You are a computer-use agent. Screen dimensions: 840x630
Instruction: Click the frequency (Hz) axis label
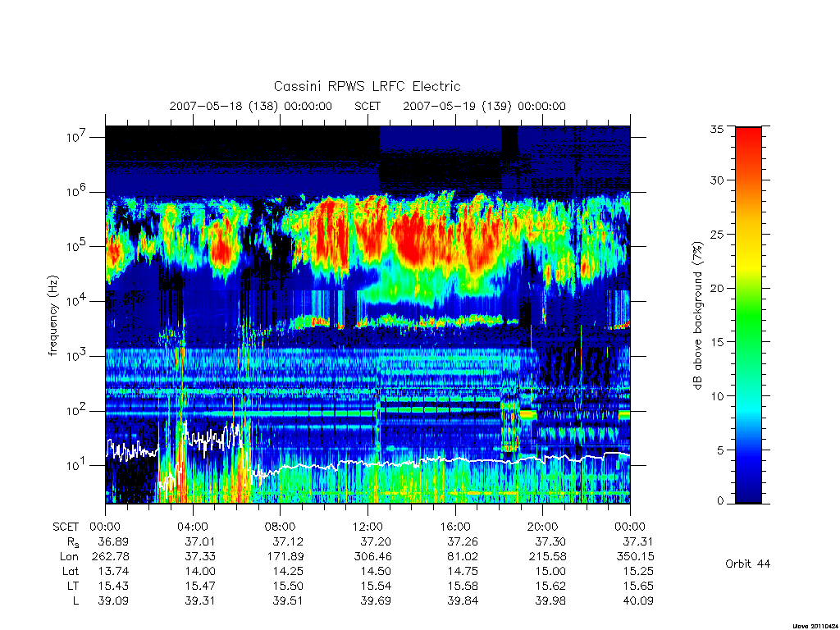[52, 316]
